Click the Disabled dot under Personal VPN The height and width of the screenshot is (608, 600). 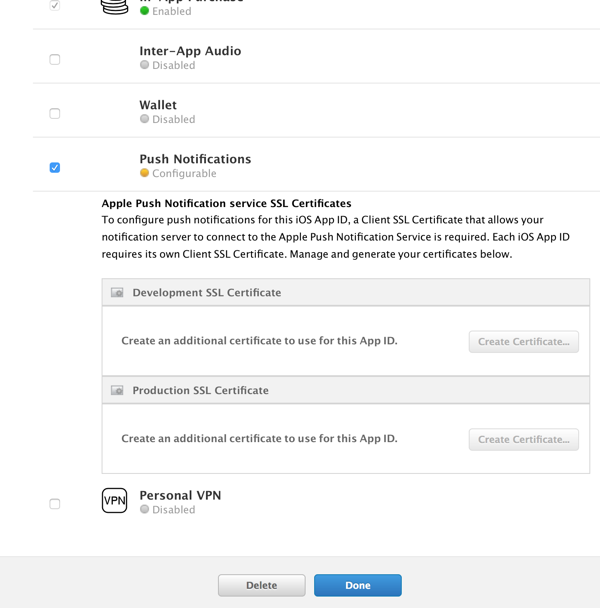145,509
